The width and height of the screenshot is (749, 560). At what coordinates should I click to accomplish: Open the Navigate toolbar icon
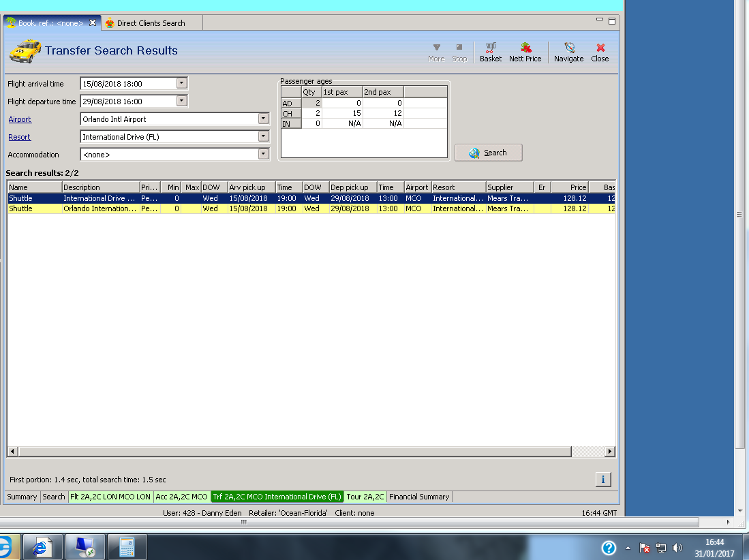[568, 52]
